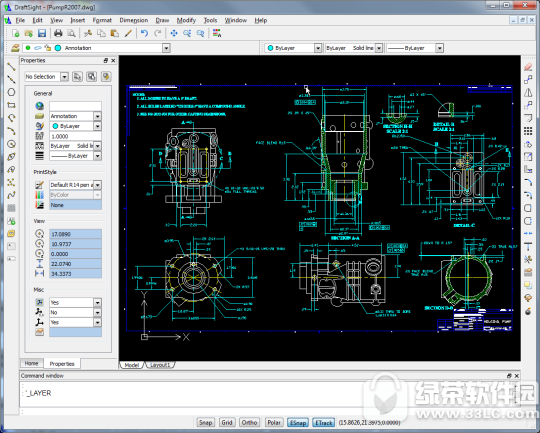Toggle the Snap status button

[x=206, y=422]
